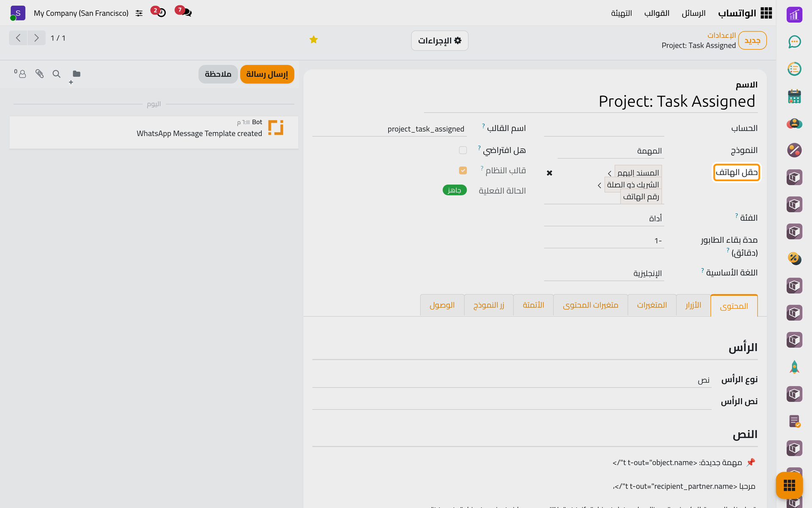Screen dimensions: 812x508
Task: Click the الإعدادات breadcrumb link
Action: 721,35
